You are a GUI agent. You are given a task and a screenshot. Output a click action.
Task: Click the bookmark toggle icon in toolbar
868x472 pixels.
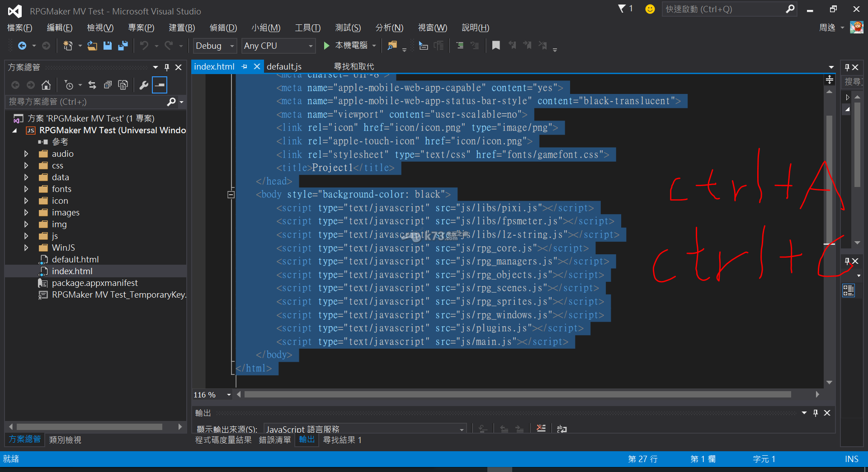pyautogui.click(x=496, y=46)
